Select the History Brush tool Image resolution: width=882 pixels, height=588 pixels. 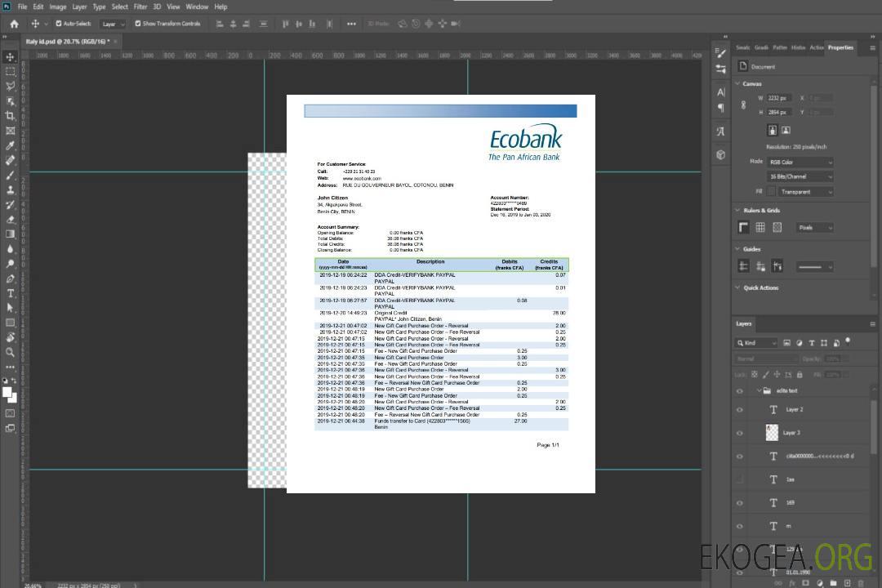tap(10, 205)
